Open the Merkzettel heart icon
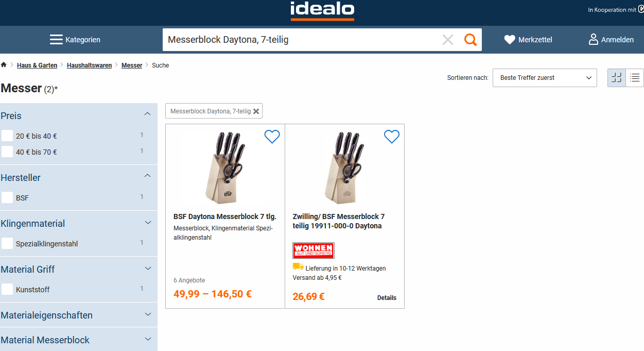 click(510, 40)
